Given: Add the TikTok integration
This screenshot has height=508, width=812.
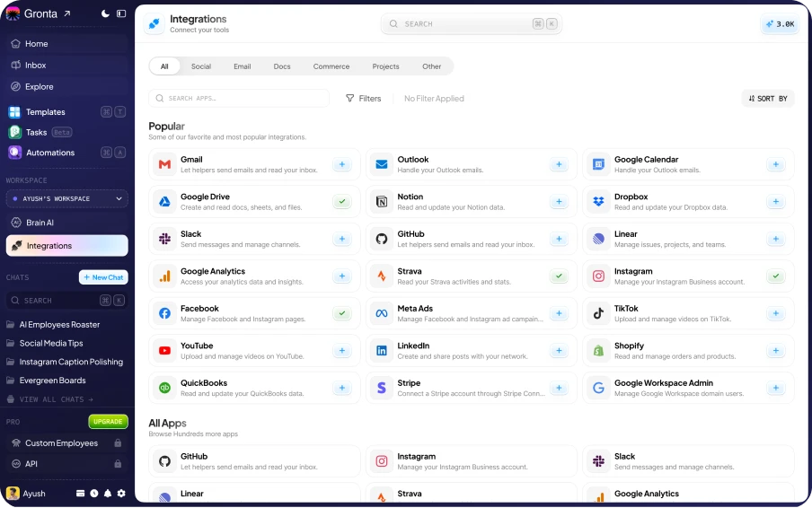Looking at the screenshot, I should click(776, 313).
